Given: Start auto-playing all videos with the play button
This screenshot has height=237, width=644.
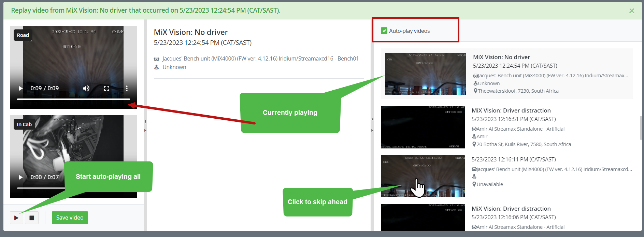Looking at the screenshot, I should click(x=16, y=218).
